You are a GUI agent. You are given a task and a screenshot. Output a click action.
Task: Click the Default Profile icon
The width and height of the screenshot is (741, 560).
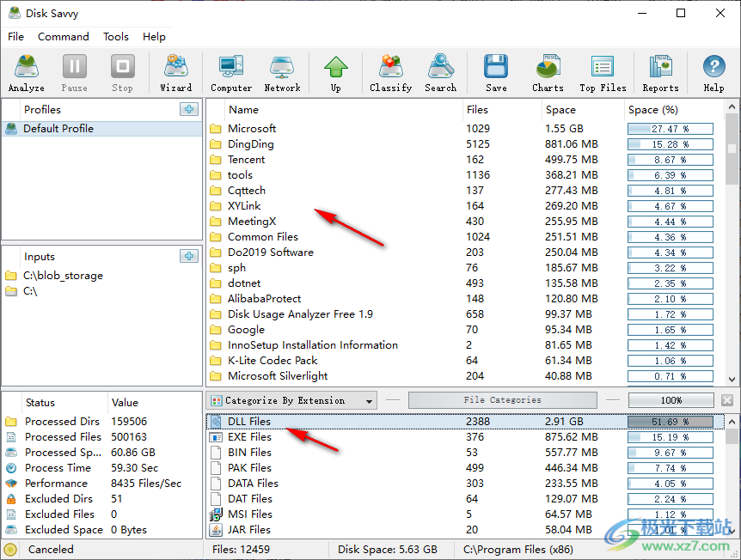click(11, 129)
